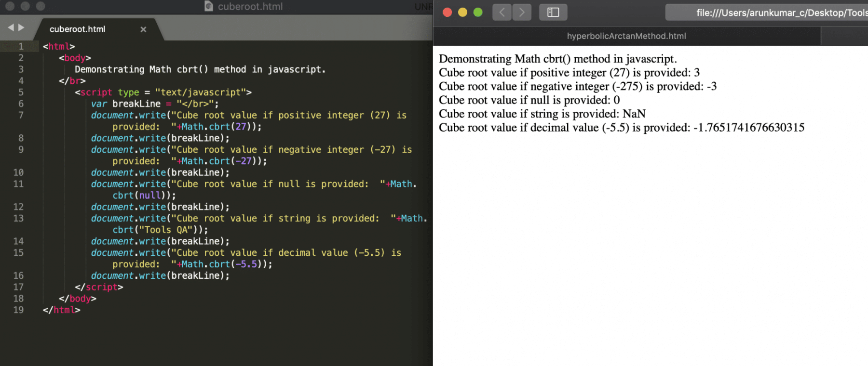
Task: Click the 'var breakLine' declaration code
Action: (155, 104)
